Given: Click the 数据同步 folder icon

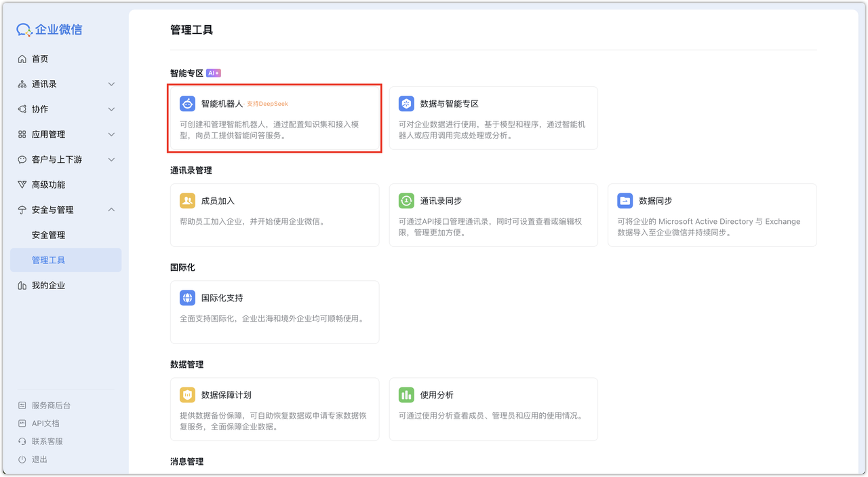Looking at the screenshot, I should tap(624, 200).
